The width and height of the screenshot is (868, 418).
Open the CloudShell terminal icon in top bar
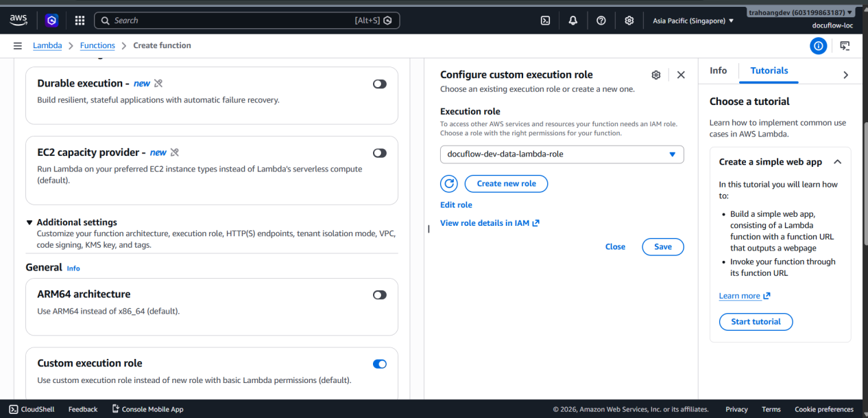point(545,21)
